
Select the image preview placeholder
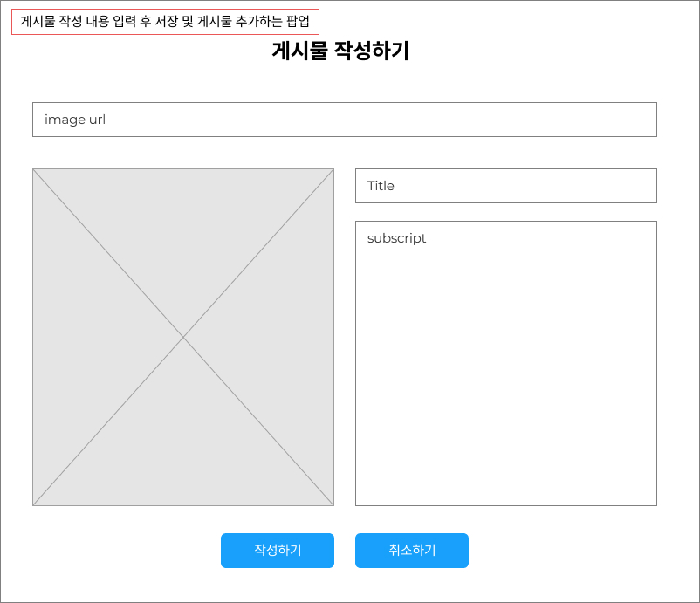point(183,337)
